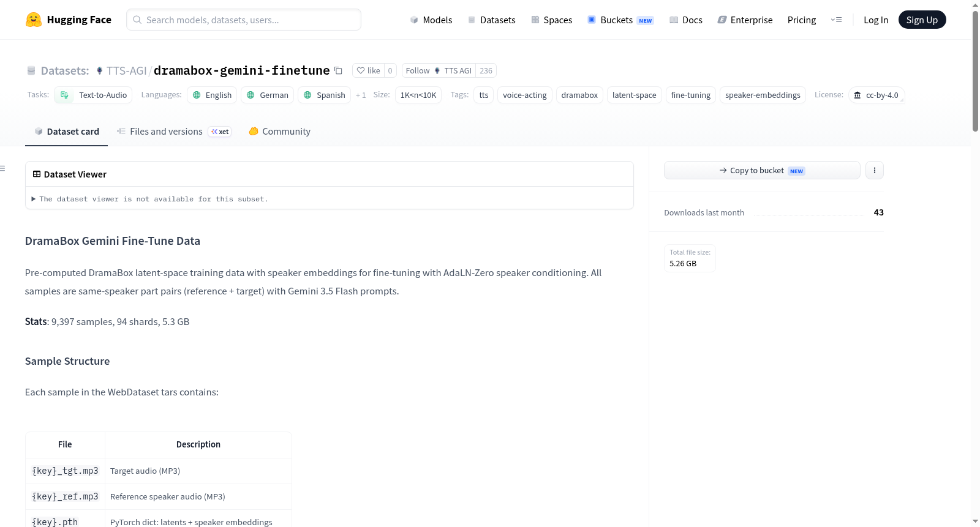Viewport: 980px width, 527px height.
Task: Click the Reference speaker audio (MP3) cell
Action: tap(198, 496)
